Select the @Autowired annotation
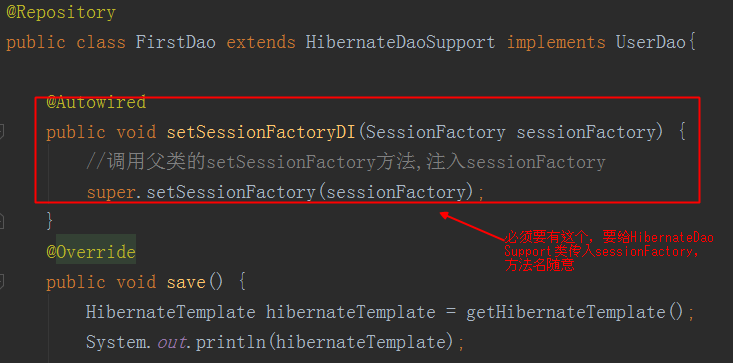 96,102
